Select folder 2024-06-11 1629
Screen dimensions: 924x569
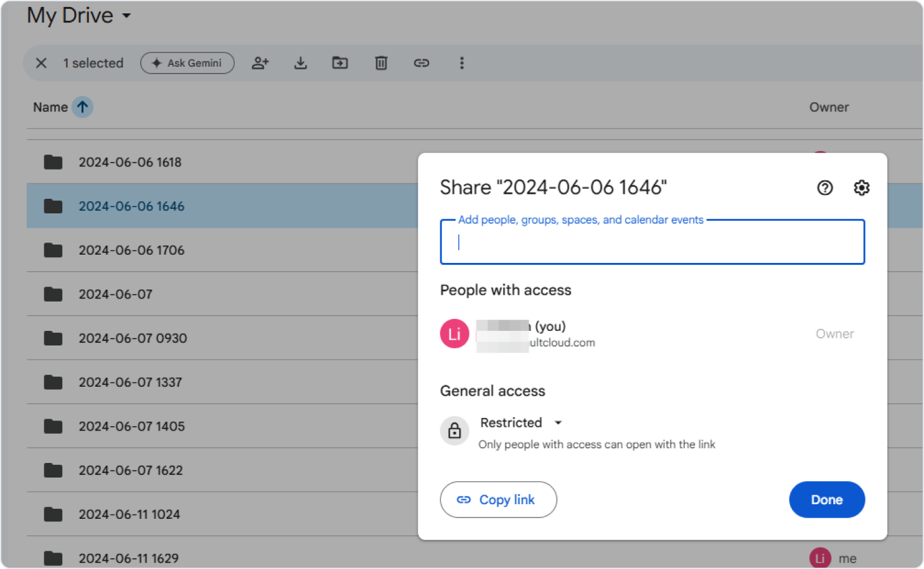[x=129, y=558]
